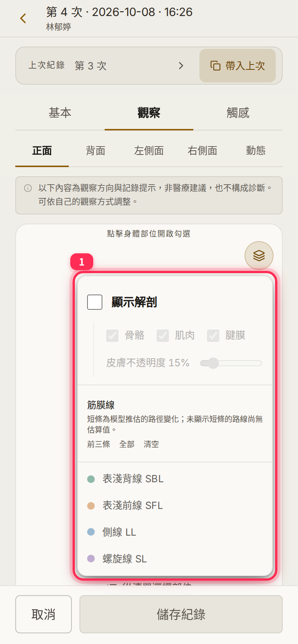Open the layers icon button
Viewport: 298px width, 644px height.
pyautogui.click(x=259, y=256)
